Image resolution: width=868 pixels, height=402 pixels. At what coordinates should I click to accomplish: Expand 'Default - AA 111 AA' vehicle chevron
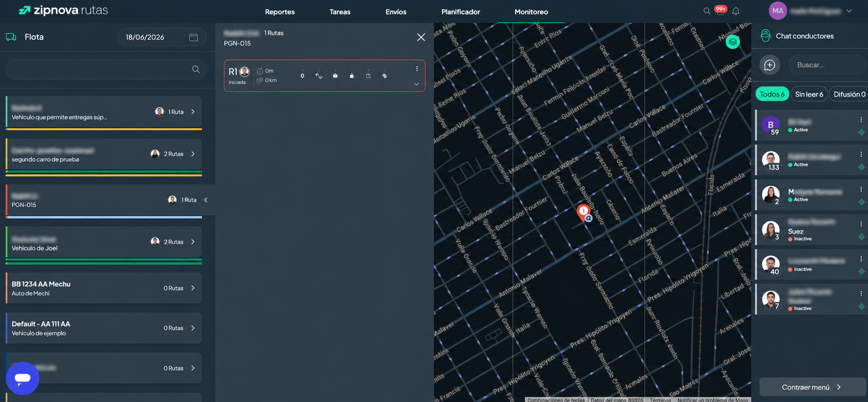pos(193,328)
